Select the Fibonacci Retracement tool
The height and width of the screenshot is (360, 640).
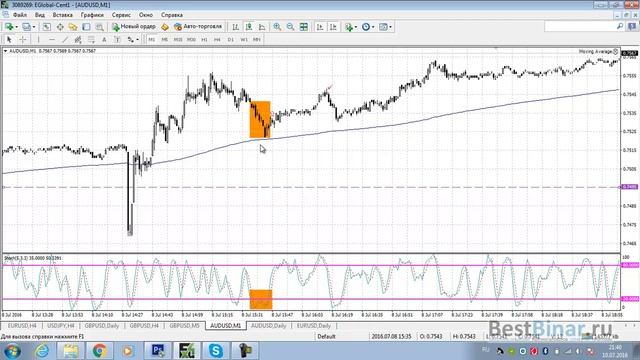(91, 40)
